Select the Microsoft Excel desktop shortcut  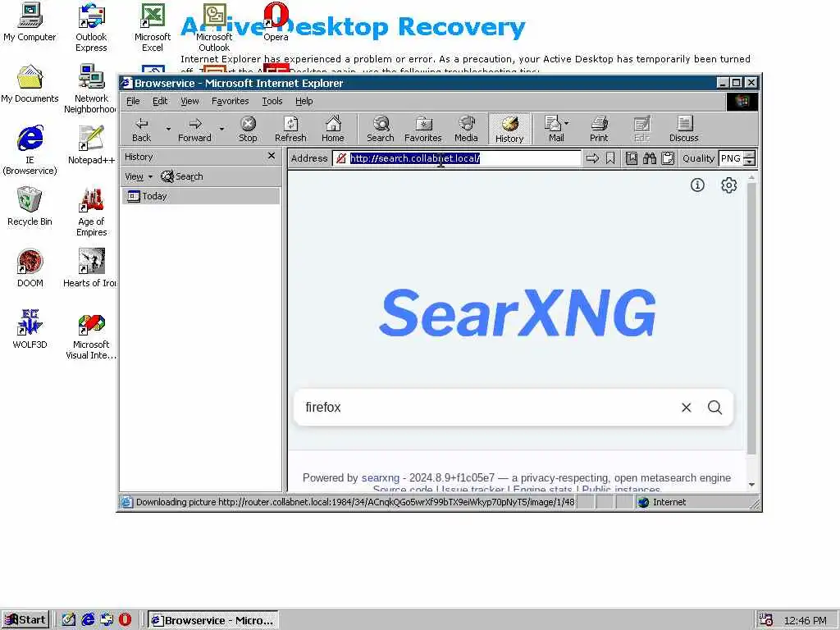(x=152, y=27)
